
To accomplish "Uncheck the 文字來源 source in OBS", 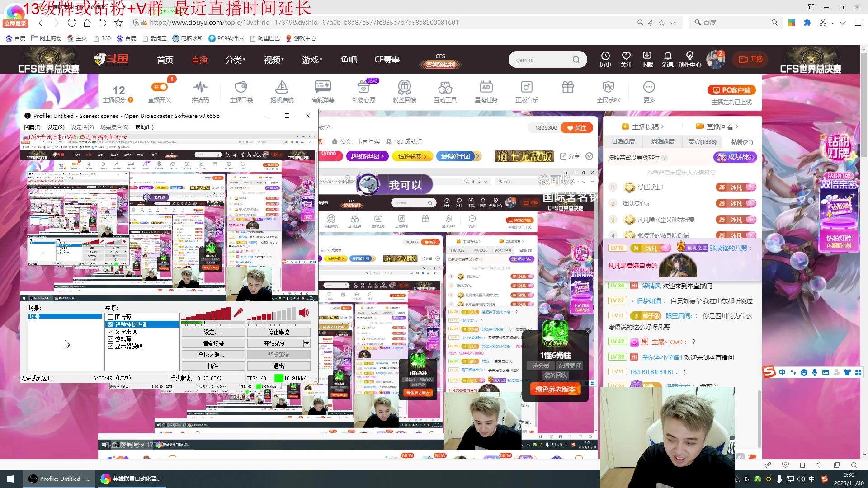I will [110, 332].
